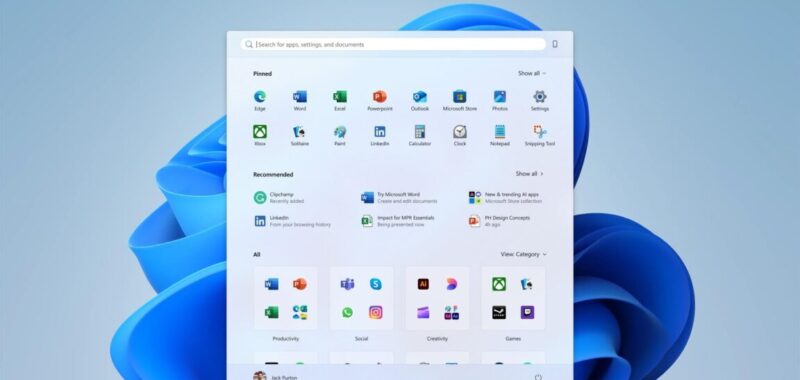Open Edge from pinned apps

(x=260, y=100)
